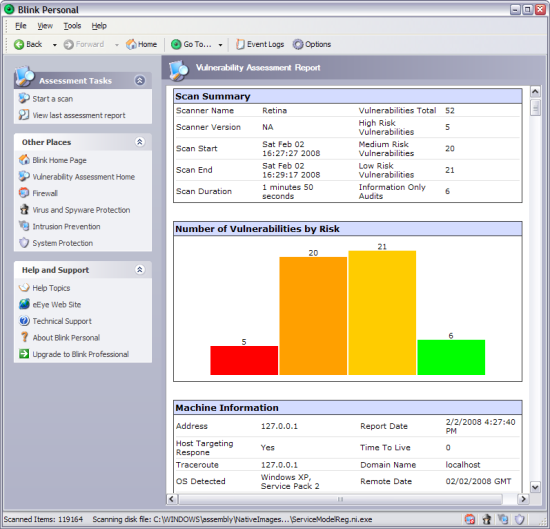The image size is (550, 529).
Task: Click the Go To green icon
Action: 176,45
